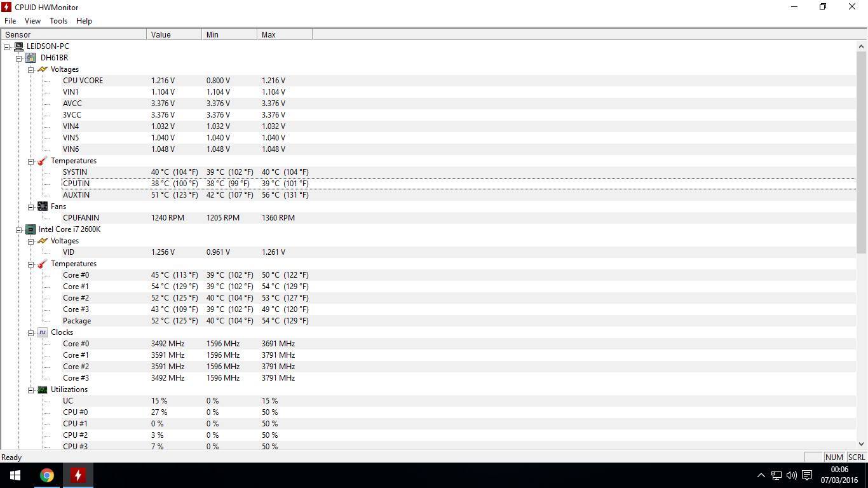This screenshot has width=868, height=488.
Task: Click the CPU Voltages lightning icon
Action: pyautogui.click(x=43, y=241)
